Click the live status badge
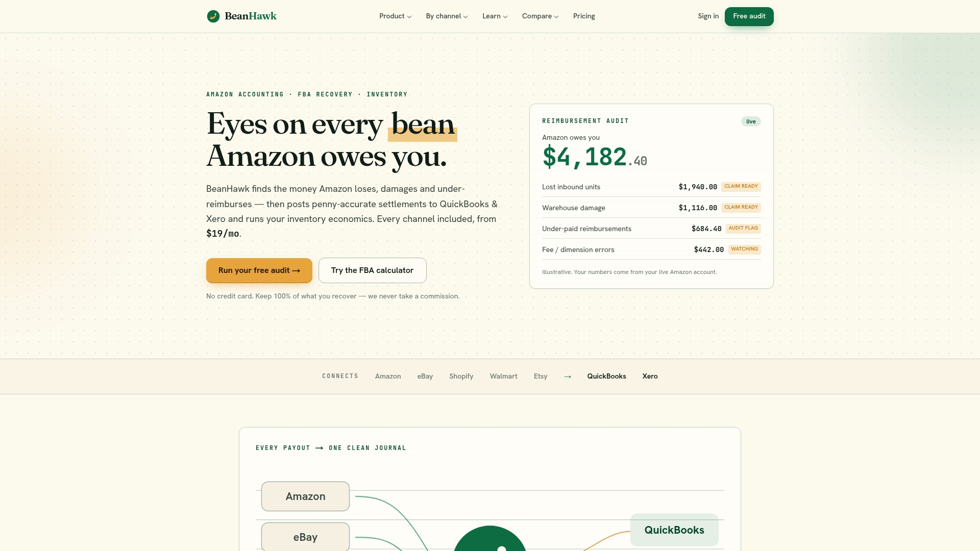 click(751, 121)
